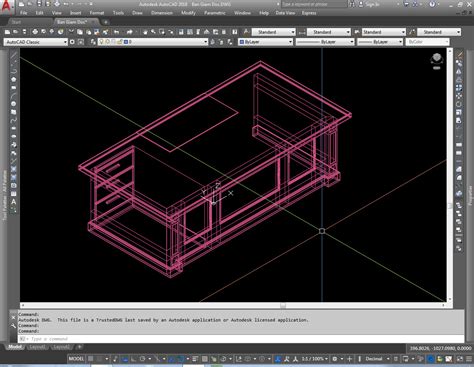Screen dimensions: 474x367
Task: Click the Pan hand icon in toolbar
Action: pyautogui.click(x=145, y=32)
